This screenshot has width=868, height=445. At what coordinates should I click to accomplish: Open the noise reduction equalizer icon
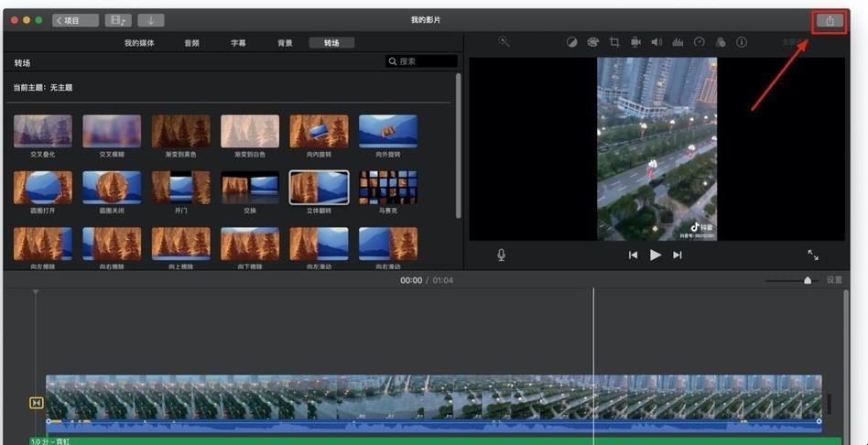[678, 42]
